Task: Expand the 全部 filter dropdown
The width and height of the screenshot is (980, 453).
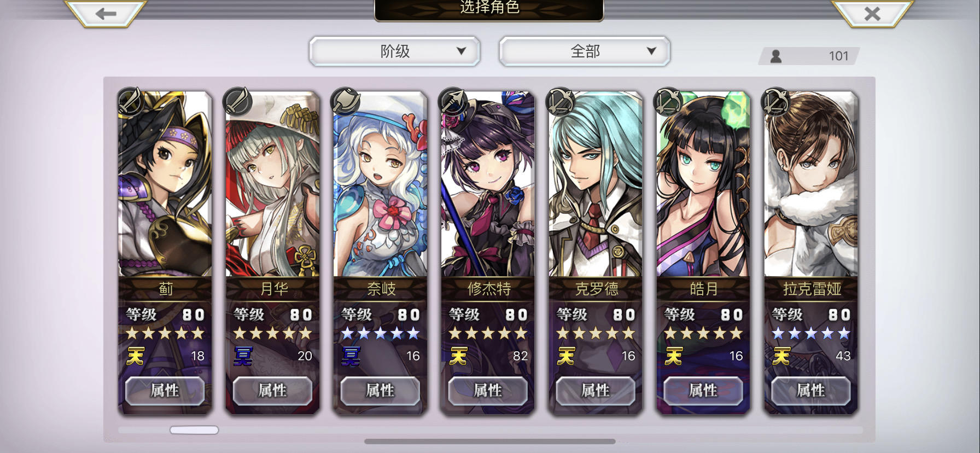Action: 585,51
